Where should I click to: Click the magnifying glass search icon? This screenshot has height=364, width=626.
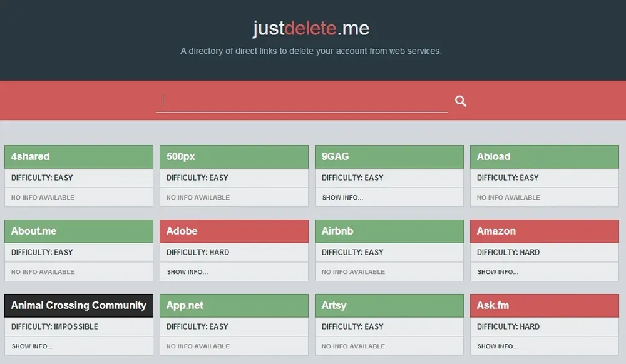pyautogui.click(x=461, y=101)
